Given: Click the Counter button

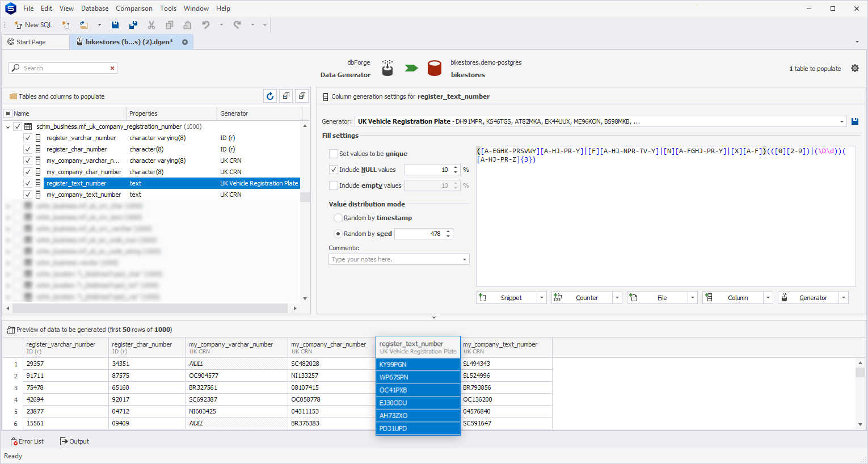Looking at the screenshot, I should coord(582,298).
